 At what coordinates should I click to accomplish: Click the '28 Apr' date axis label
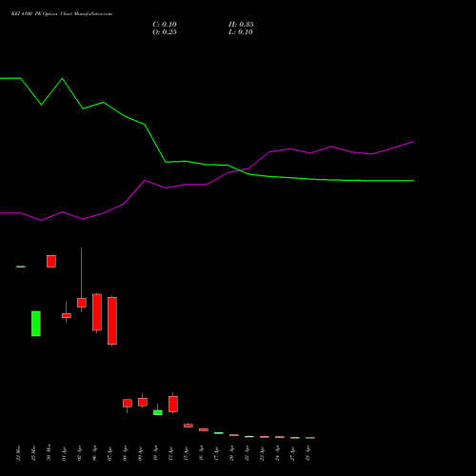point(307,453)
